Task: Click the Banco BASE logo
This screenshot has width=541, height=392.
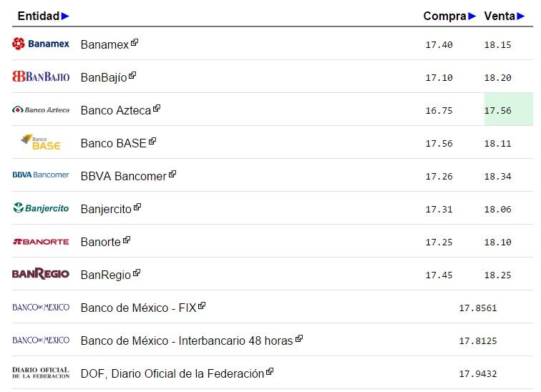Action: click(41, 142)
